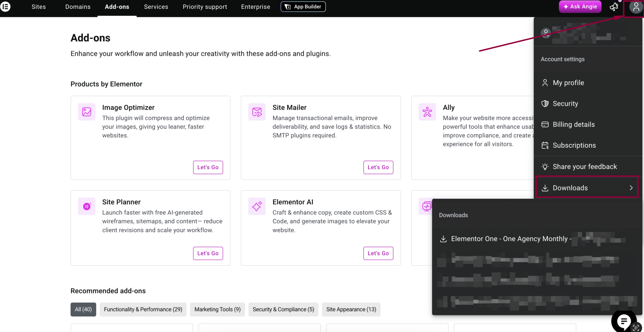Expand the Downloads chevron arrow
Image resolution: width=644 pixels, height=332 pixels.
pos(631,188)
